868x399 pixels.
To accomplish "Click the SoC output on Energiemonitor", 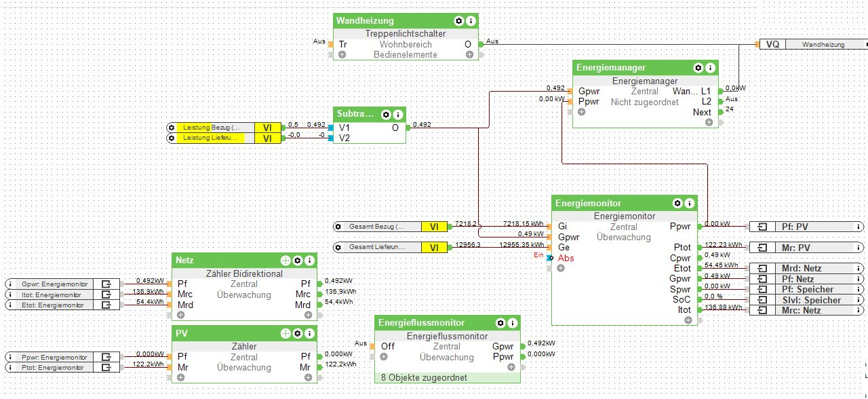I will (x=682, y=299).
